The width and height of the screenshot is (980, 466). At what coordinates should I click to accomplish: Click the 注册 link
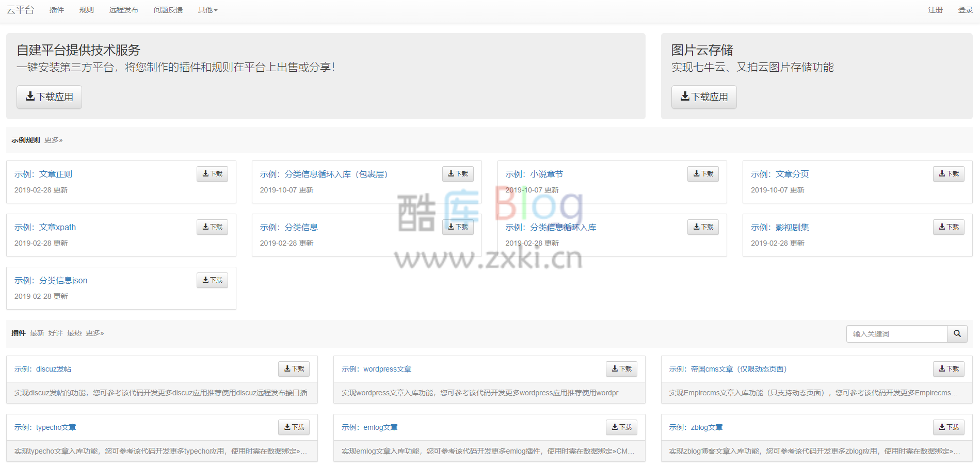935,9
